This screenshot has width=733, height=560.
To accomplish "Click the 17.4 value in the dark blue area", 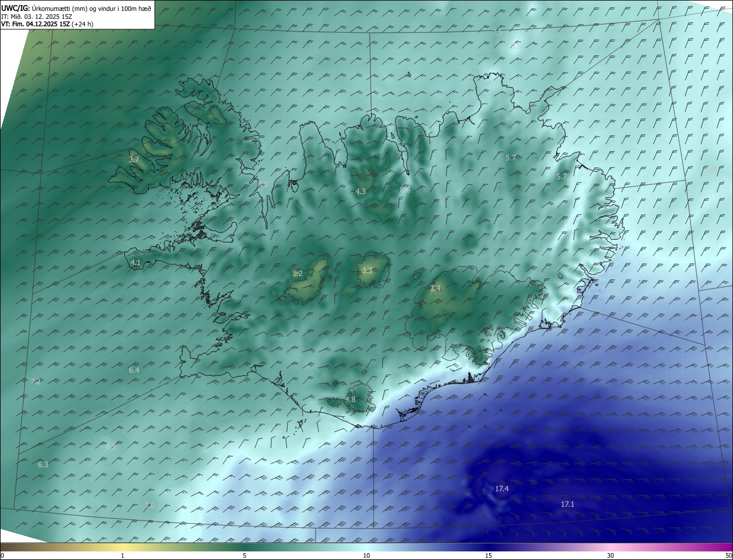I will [x=502, y=488].
